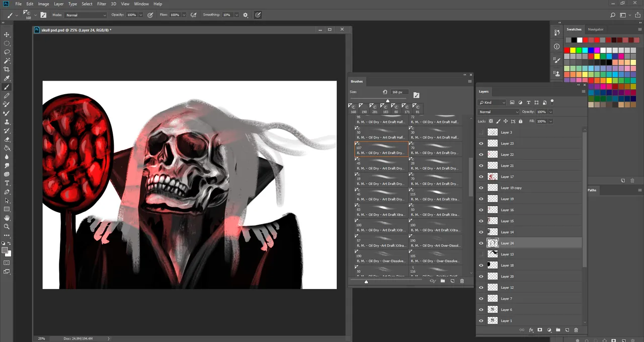Open the Image menu

(44, 4)
